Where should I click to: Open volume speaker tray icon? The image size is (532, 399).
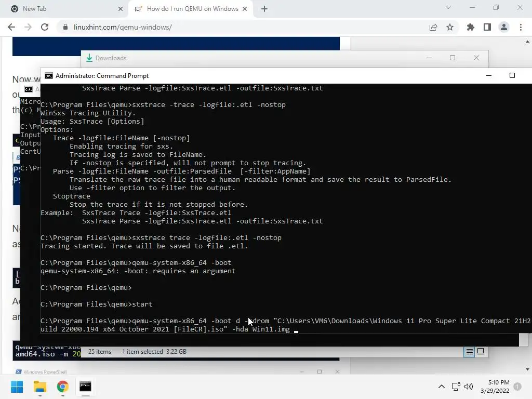coord(469,387)
